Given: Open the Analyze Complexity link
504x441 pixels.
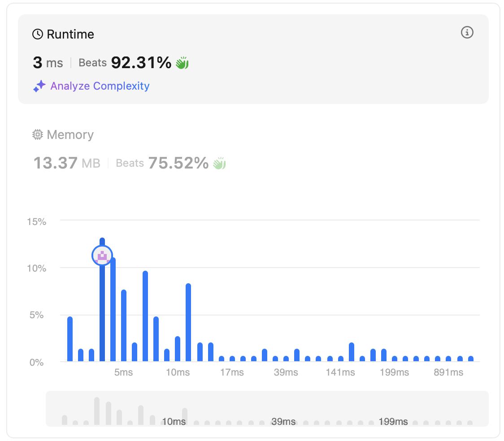Looking at the screenshot, I should (x=100, y=86).
